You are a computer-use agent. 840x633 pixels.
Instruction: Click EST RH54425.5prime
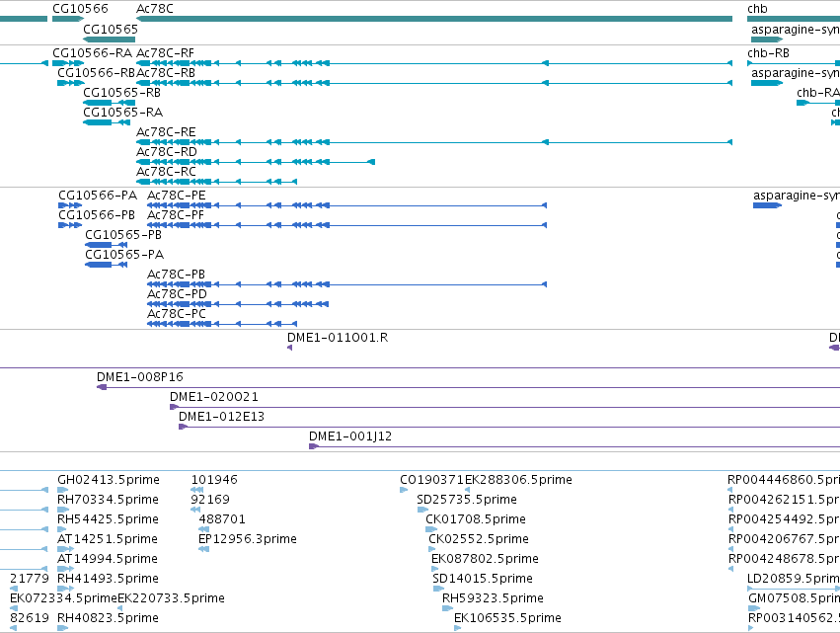pyautogui.click(x=61, y=529)
